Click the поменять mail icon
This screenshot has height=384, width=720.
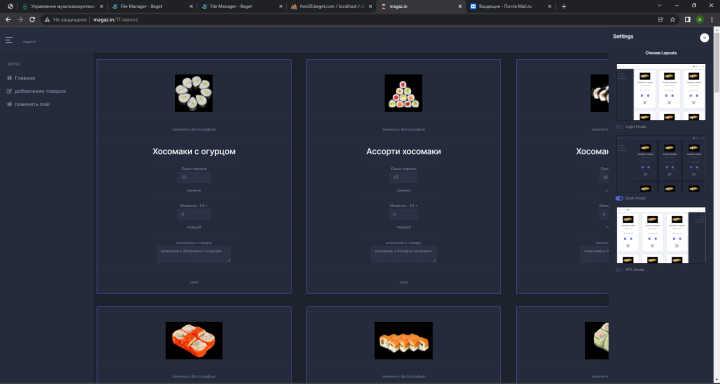coord(9,104)
